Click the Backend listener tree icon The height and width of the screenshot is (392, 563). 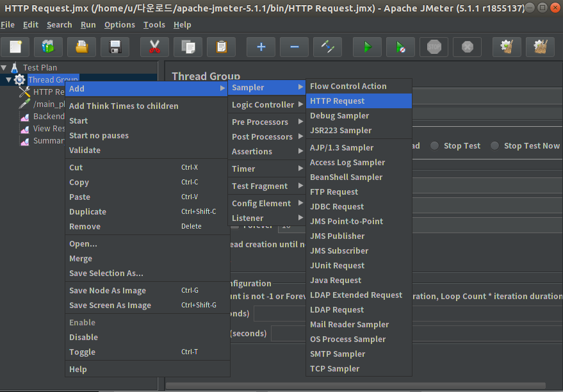click(x=25, y=117)
